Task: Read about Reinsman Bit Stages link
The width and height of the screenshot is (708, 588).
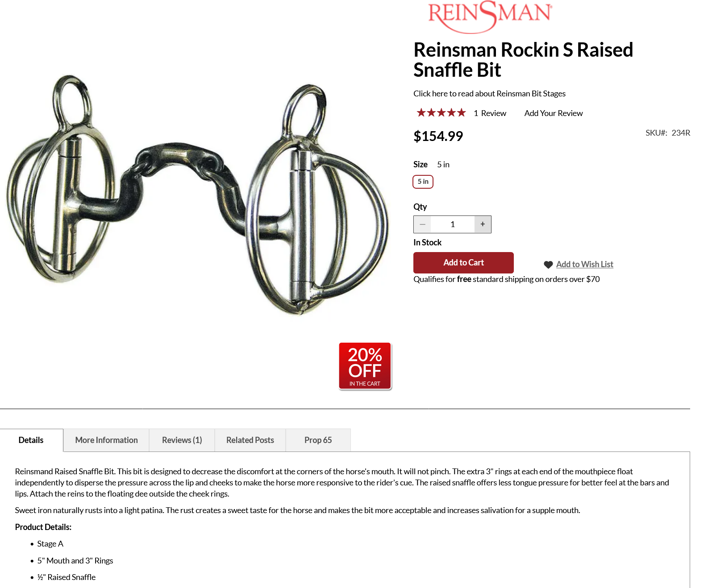Action: (489, 94)
